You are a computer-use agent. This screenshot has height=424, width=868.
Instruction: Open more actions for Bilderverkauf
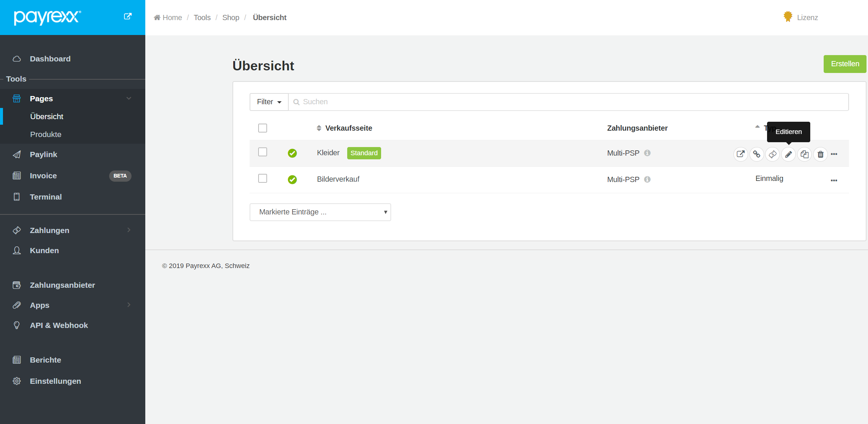coord(834,180)
